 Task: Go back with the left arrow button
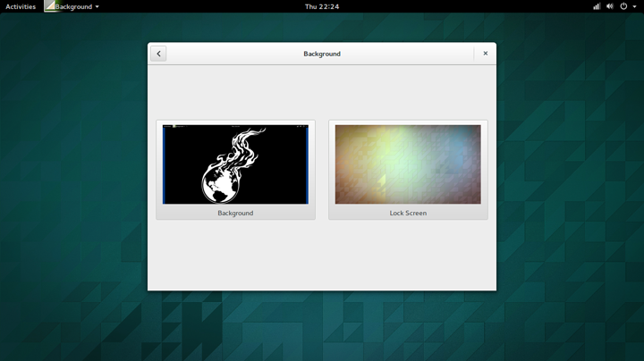(x=158, y=54)
